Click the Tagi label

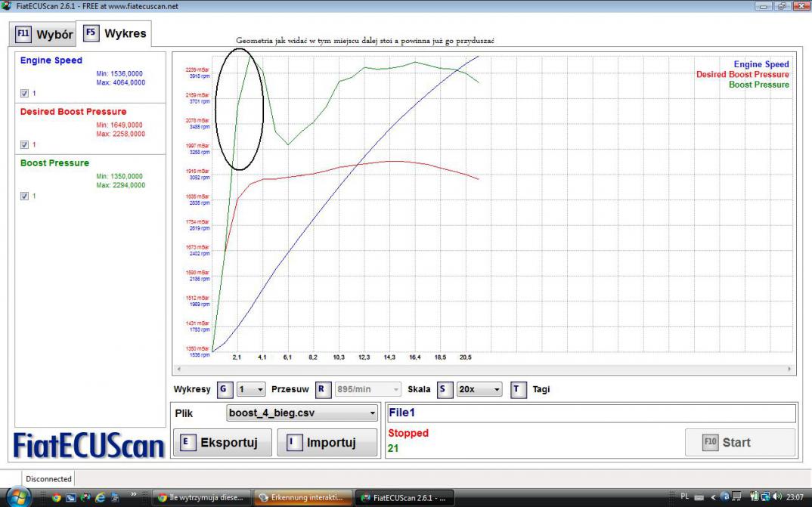(x=541, y=390)
